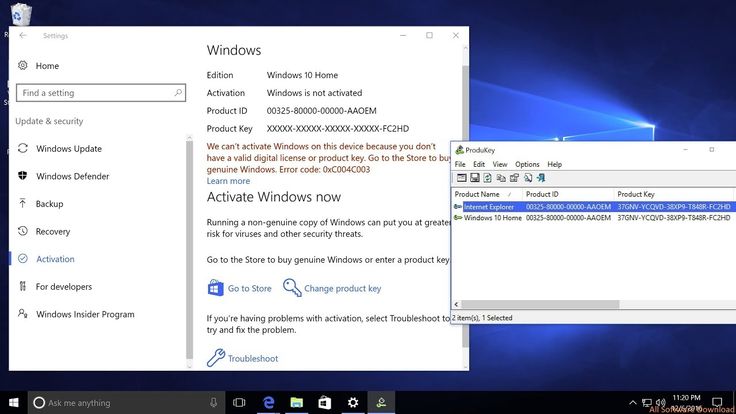Image resolution: width=736 pixels, height=414 pixels.
Task: Open the Properties icon in ProduKey toolbar
Action: 514,178
